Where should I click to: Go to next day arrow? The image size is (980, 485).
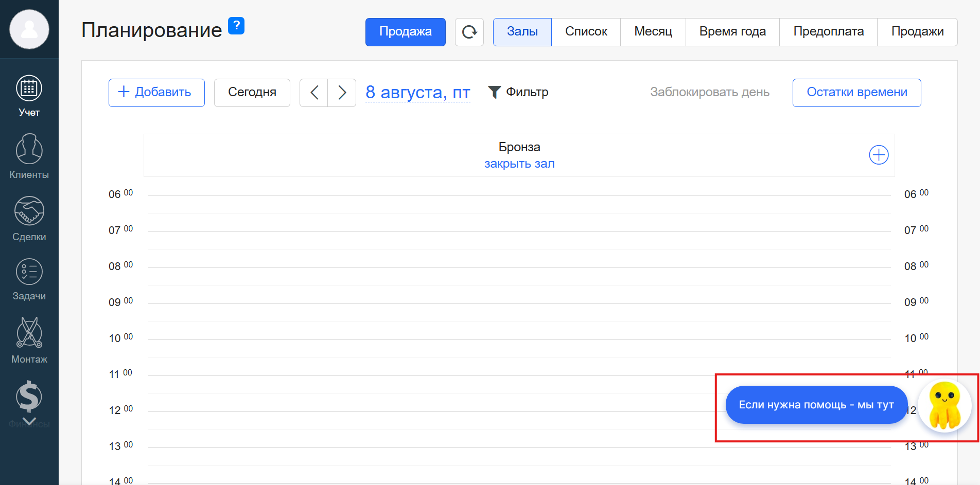(x=342, y=93)
